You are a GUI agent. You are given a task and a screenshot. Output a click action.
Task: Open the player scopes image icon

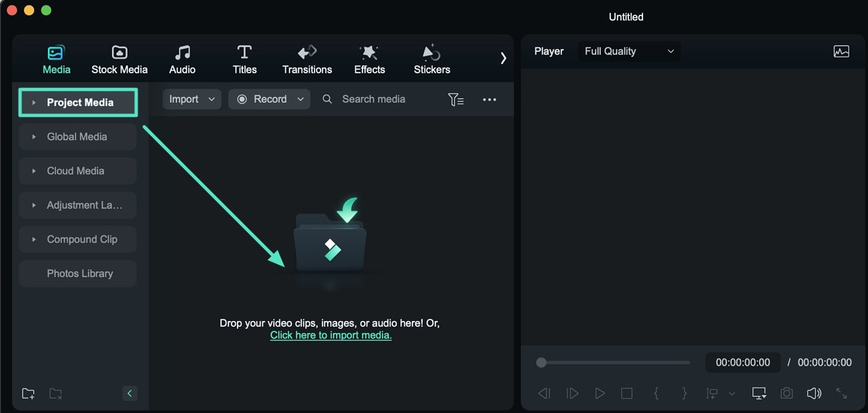coord(841,51)
